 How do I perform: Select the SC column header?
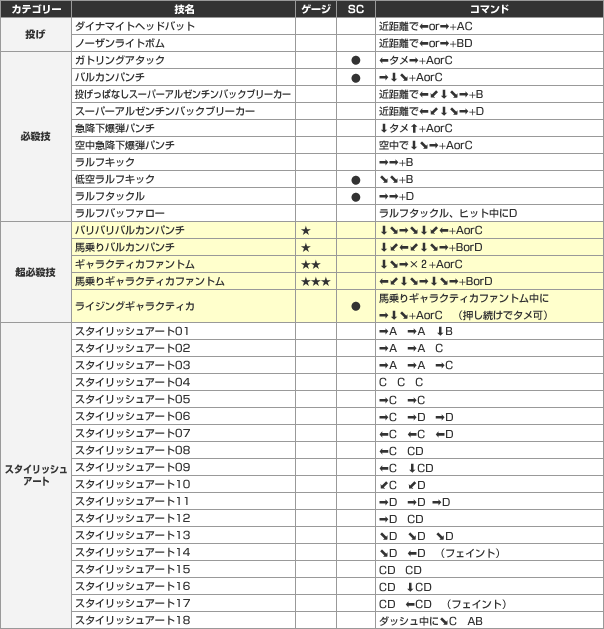pyautogui.click(x=356, y=9)
